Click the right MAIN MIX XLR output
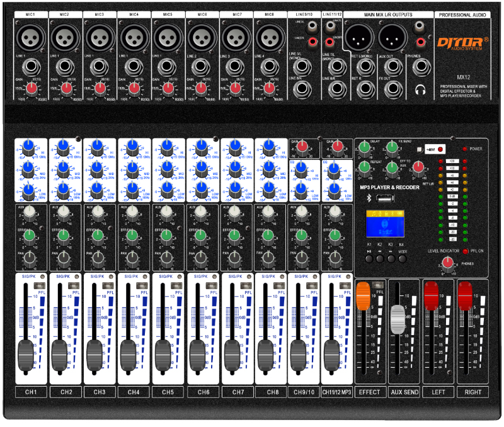Screen dimensions: 504x427 (x=392, y=38)
